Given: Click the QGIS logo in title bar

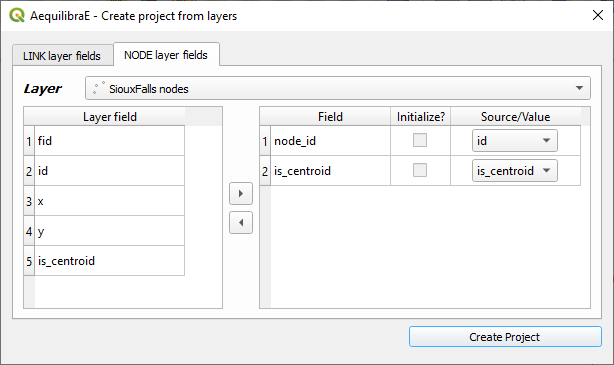Looking at the screenshot, I should point(17,16).
